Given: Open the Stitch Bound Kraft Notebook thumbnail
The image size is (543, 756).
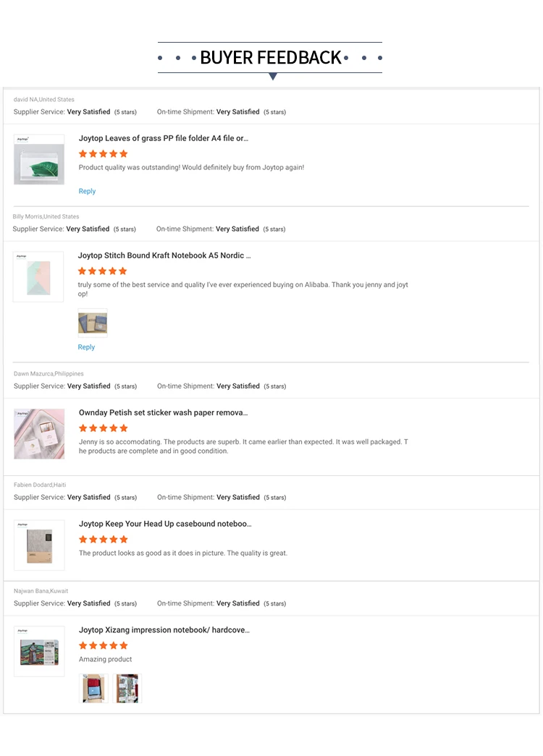Looking at the screenshot, I should point(38,276).
